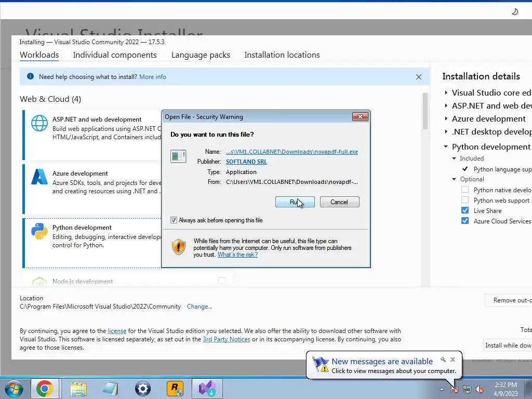Open the Rockstar Games launcher taskbar icon

pos(175,389)
